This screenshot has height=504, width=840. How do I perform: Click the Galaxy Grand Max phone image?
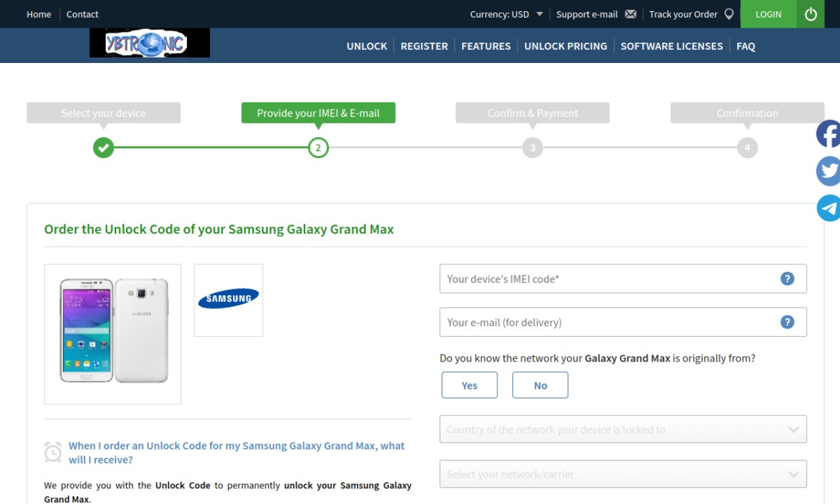[113, 334]
